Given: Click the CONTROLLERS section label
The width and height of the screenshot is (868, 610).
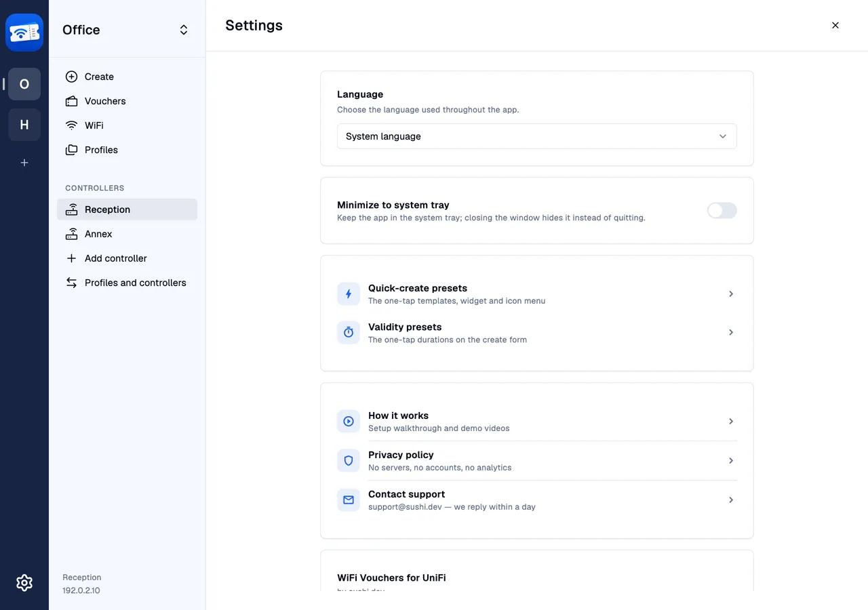Looking at the screenshot, I should [94, 188].
